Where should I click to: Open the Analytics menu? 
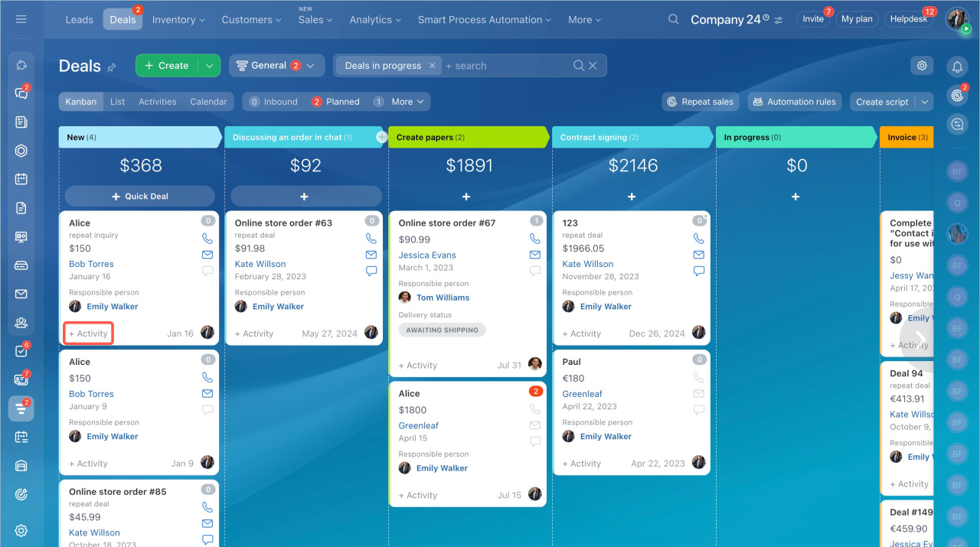click(x=376, y=20)
